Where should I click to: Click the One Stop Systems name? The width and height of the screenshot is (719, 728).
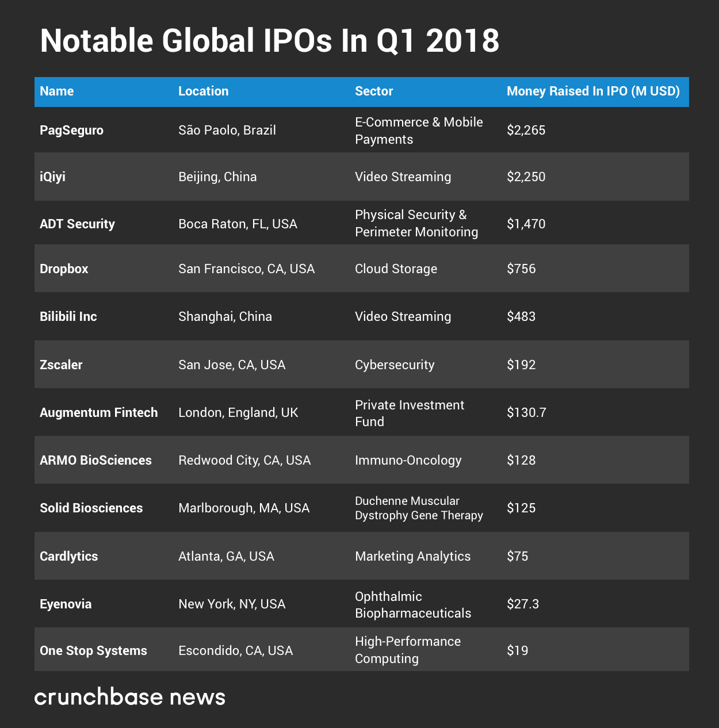(93, 651)
